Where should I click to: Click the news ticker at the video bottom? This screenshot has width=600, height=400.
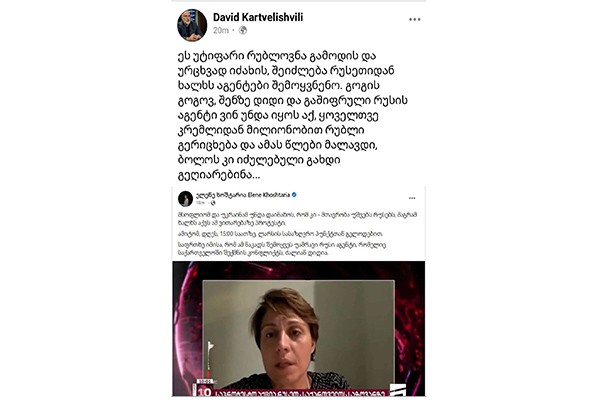300,393
